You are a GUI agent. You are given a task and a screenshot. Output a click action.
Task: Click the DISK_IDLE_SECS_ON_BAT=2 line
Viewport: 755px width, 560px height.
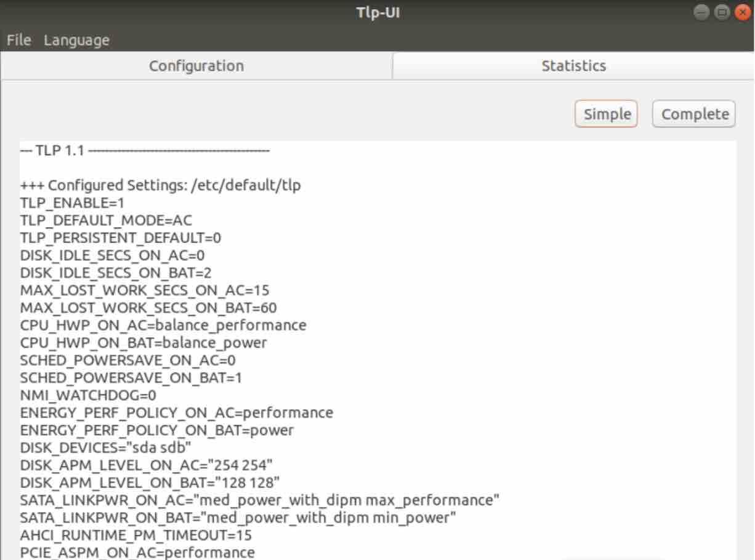click(115, 272)
